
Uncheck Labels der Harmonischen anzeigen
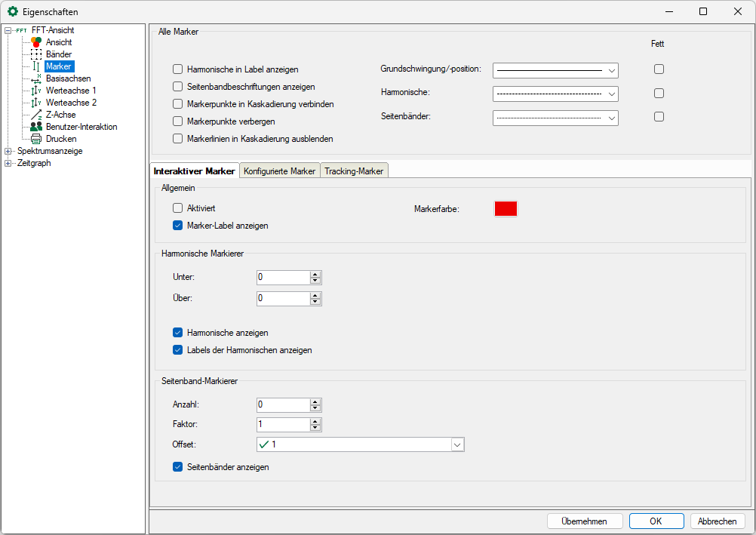178,350
